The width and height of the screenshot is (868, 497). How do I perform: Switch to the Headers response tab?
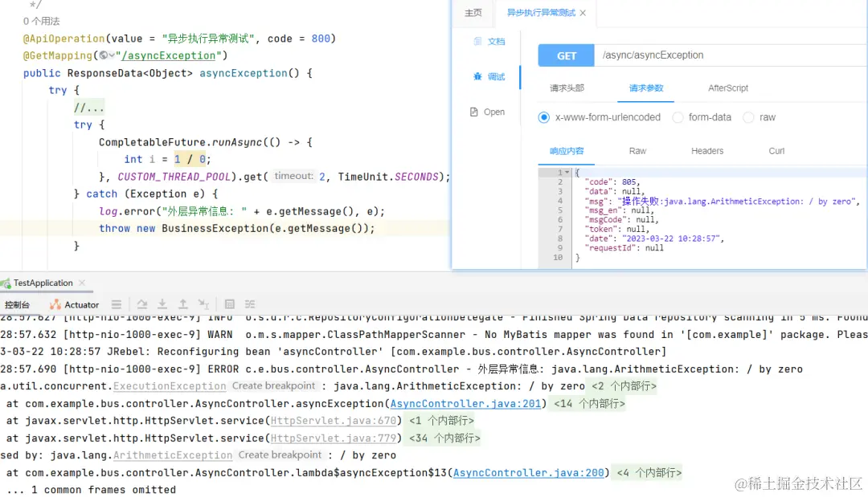click(707, 151)
